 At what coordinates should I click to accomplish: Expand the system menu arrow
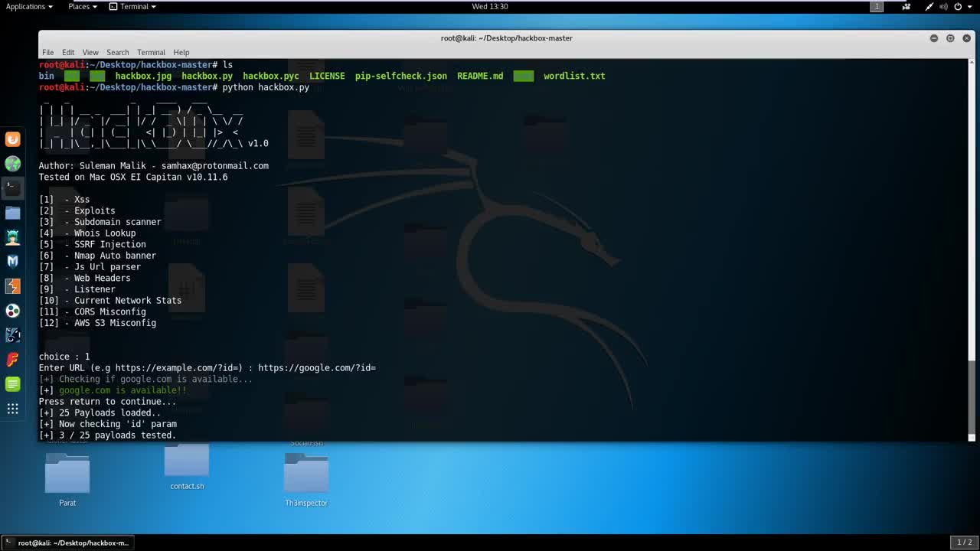970,6
